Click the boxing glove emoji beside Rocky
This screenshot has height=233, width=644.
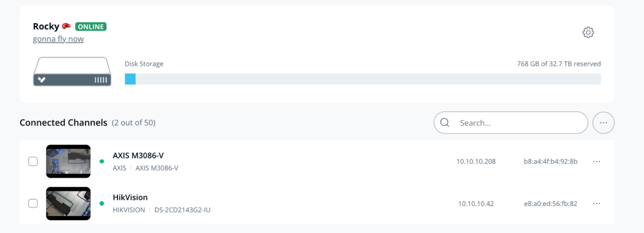point(66,26)
